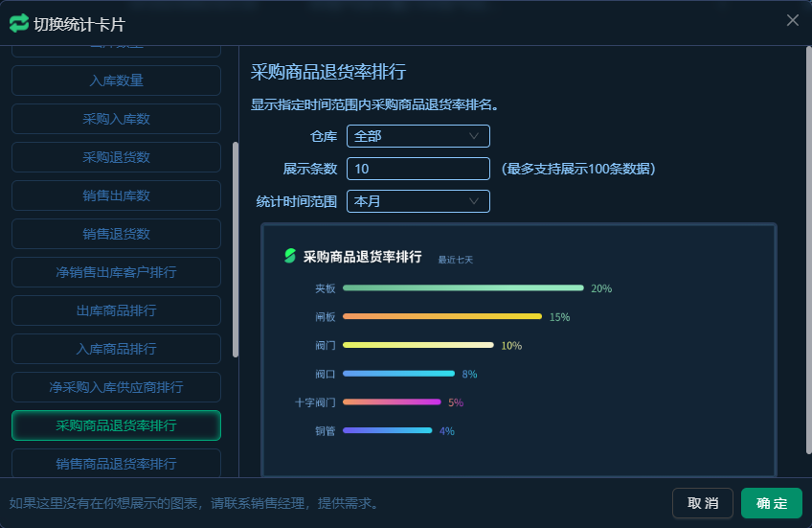The image size is (812, 528).
Task: Click the green swap icon in title bar
Action: [19, 23]
